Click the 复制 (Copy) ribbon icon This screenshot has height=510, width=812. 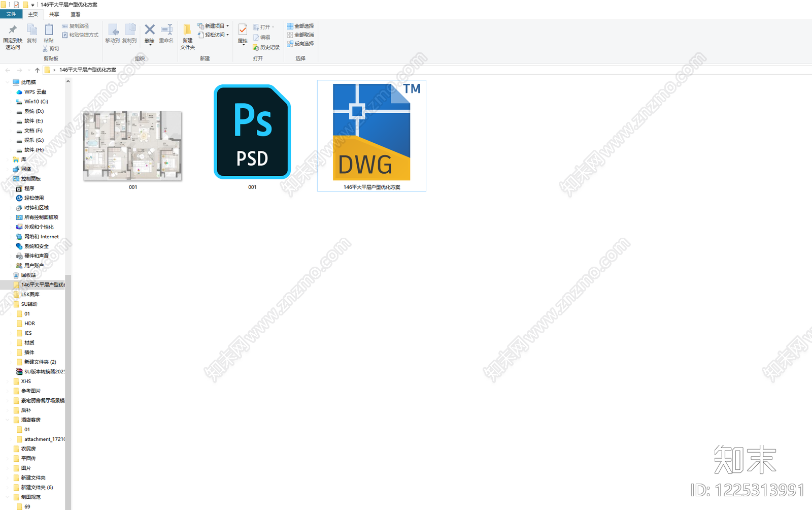[32, 30]
